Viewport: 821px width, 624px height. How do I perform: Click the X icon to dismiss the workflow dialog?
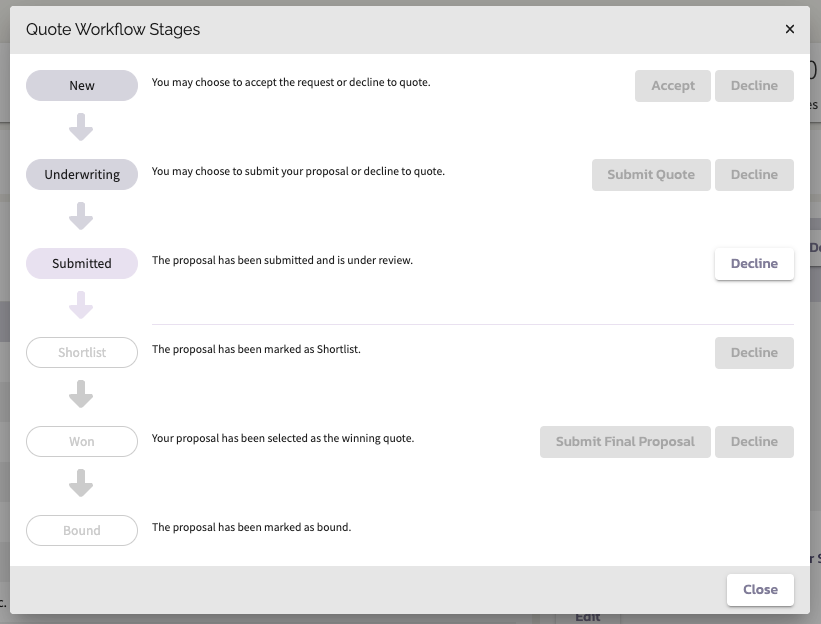click(789, 29)
